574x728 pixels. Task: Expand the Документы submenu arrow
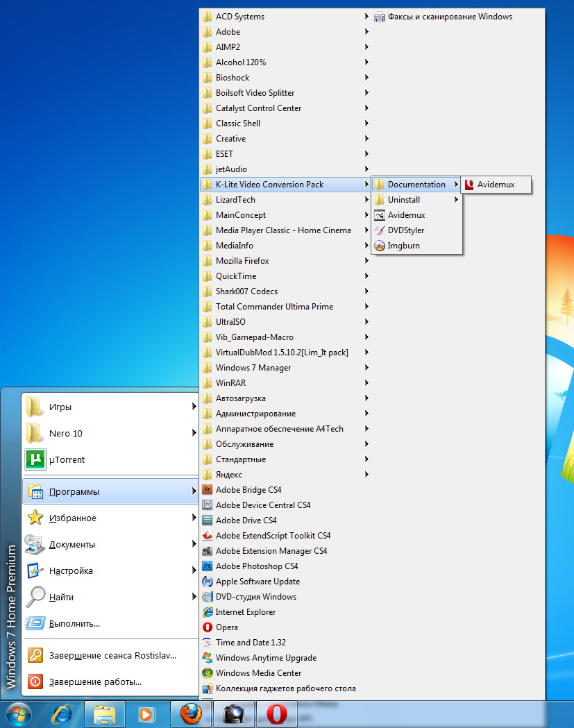coord(194,543)
